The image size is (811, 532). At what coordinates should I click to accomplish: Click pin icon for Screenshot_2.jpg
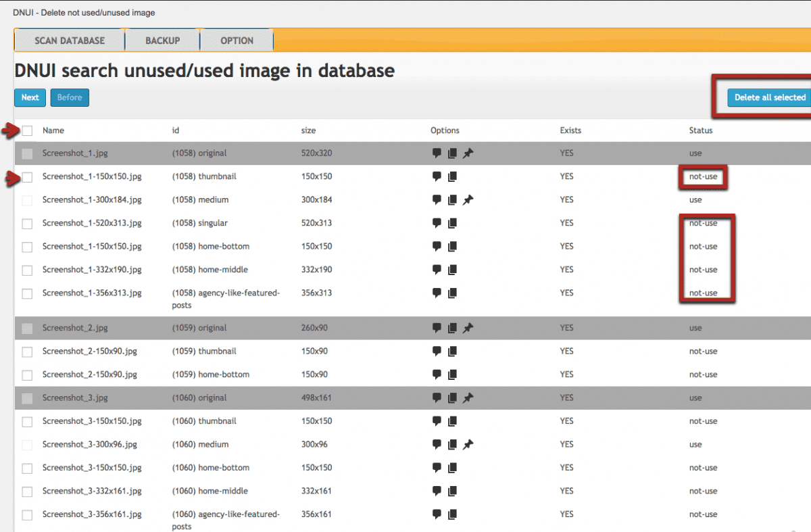click(x=468, y=329)
